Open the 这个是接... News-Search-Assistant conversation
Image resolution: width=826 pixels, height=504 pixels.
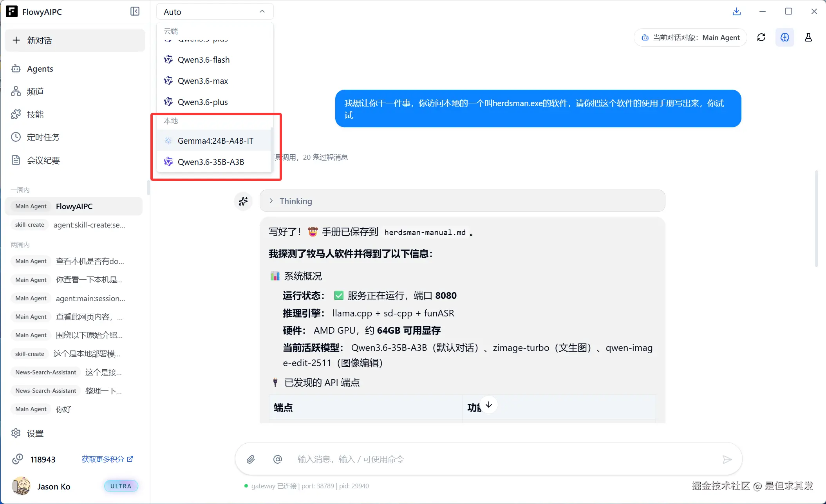(x=74, y=372)
